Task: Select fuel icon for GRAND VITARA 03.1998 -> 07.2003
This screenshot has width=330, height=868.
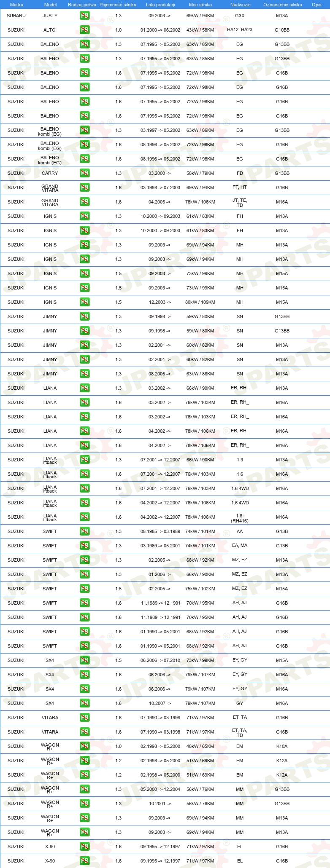Action: pos(84,188)
